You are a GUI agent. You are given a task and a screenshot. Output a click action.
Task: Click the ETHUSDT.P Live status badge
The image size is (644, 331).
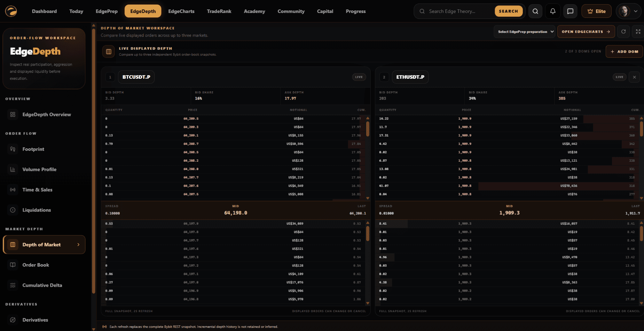click(619, 77)
